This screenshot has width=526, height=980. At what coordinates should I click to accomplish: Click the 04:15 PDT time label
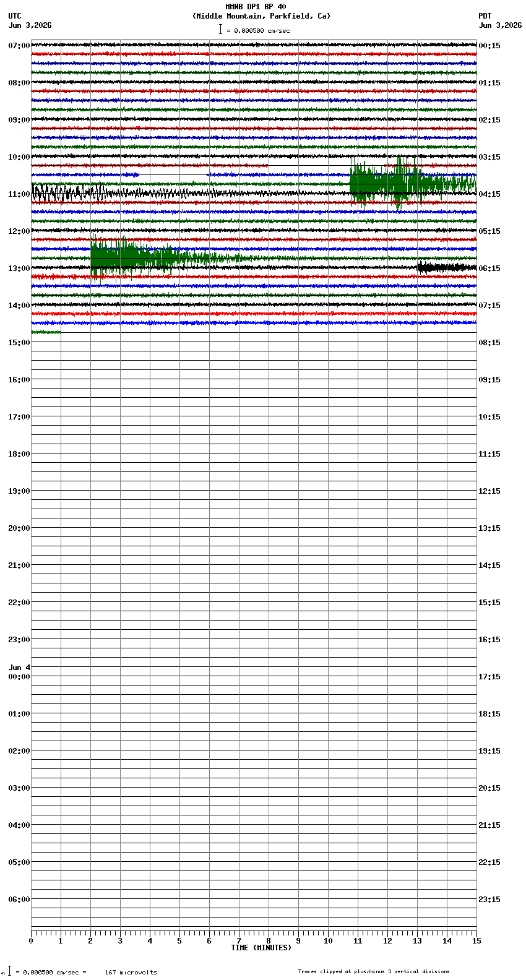[489, 194]
